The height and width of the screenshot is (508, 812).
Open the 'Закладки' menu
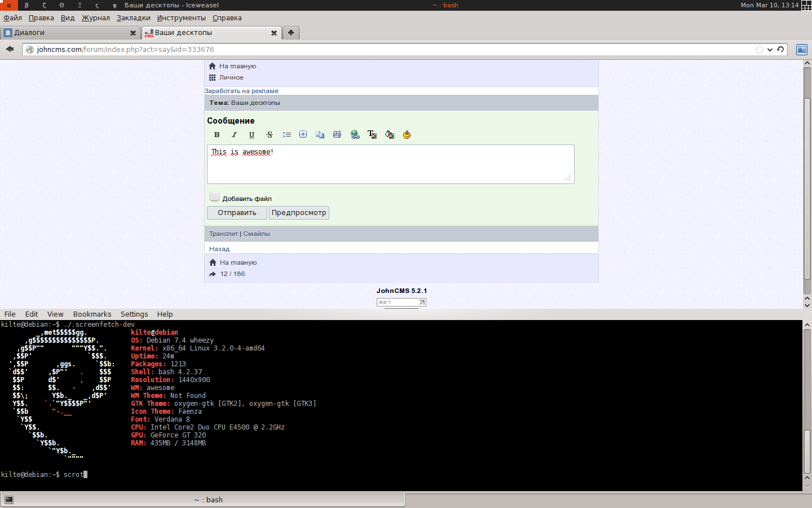(133, 18)
